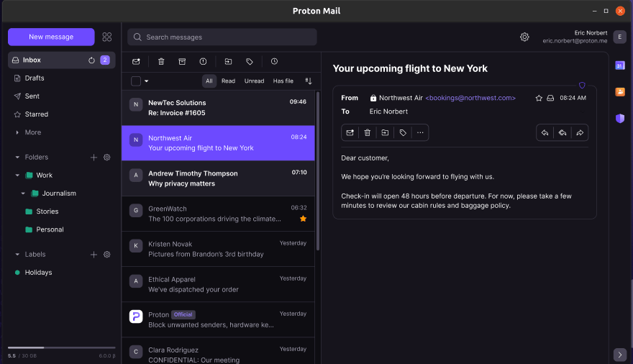Click label tag icon in list toolbar

tap(250, 61)
